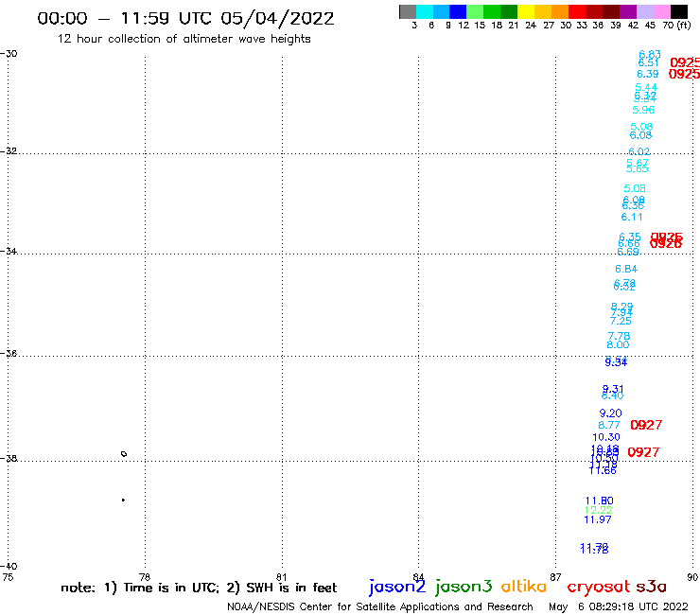Click the wave height value "11.97"
The image size is (700, 615).
[x=597, y=519]
